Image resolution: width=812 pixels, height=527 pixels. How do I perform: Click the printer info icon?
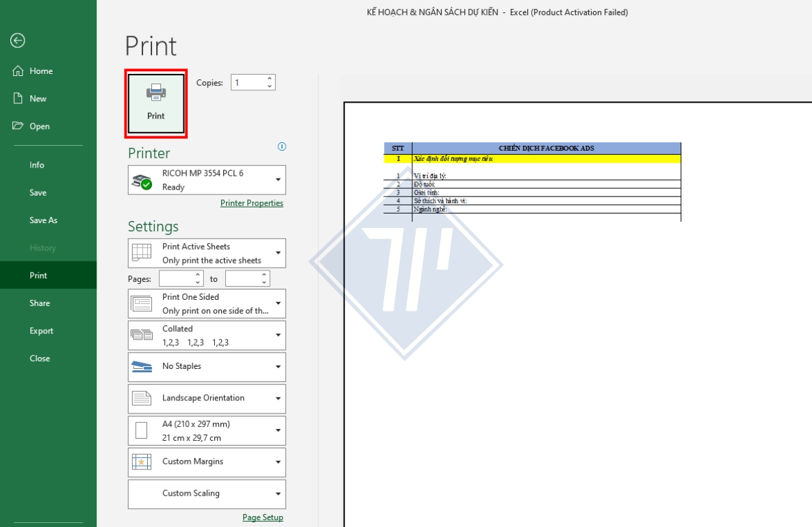pos(281,146)
